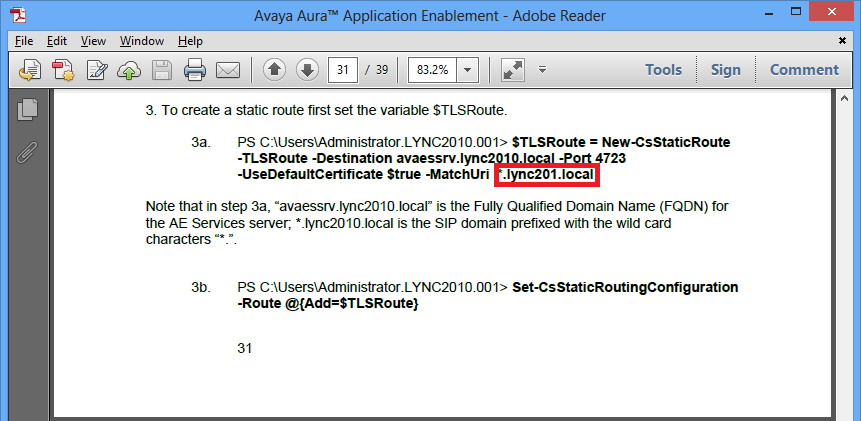
Task: Click the text -Route @{Add=$TLSRoute}
Action: tap(328, 303)
